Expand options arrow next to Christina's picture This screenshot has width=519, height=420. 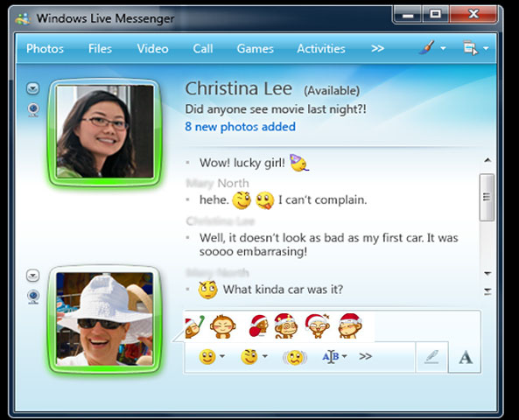32,88
